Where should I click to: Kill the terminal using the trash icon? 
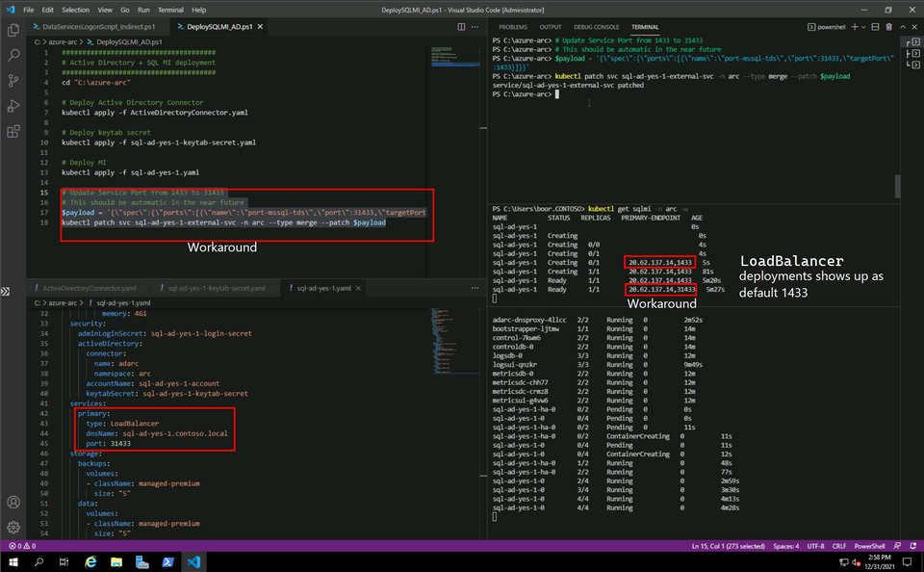click(x=888, y=27)
